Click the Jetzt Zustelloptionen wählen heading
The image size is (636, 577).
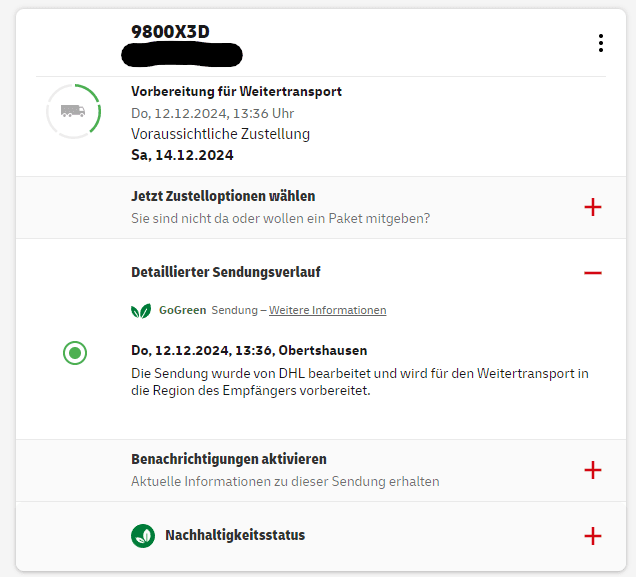tap(223, 196)
